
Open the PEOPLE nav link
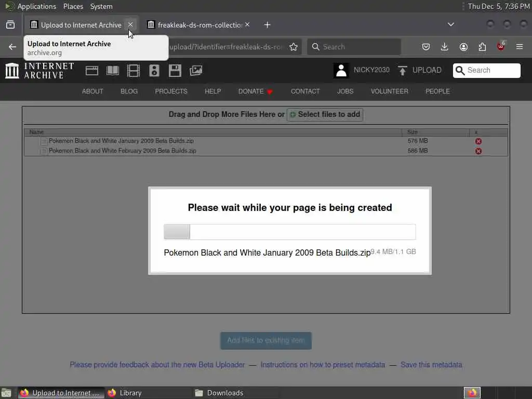click(437, 91)
